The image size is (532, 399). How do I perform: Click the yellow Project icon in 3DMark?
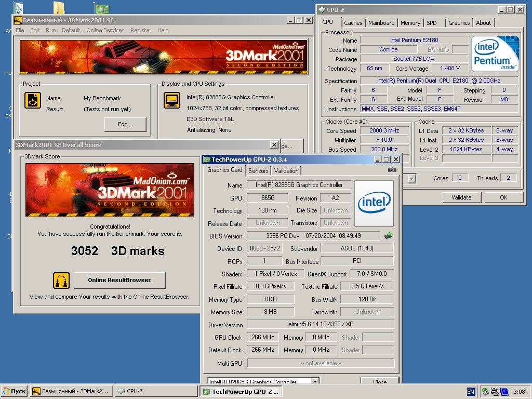coord(33,100)
